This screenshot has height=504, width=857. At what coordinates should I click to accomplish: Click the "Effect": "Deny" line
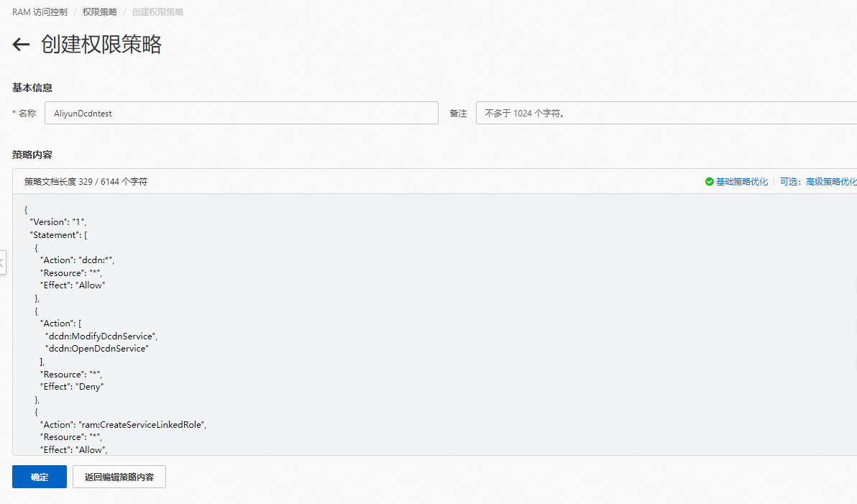pos(72,387)
